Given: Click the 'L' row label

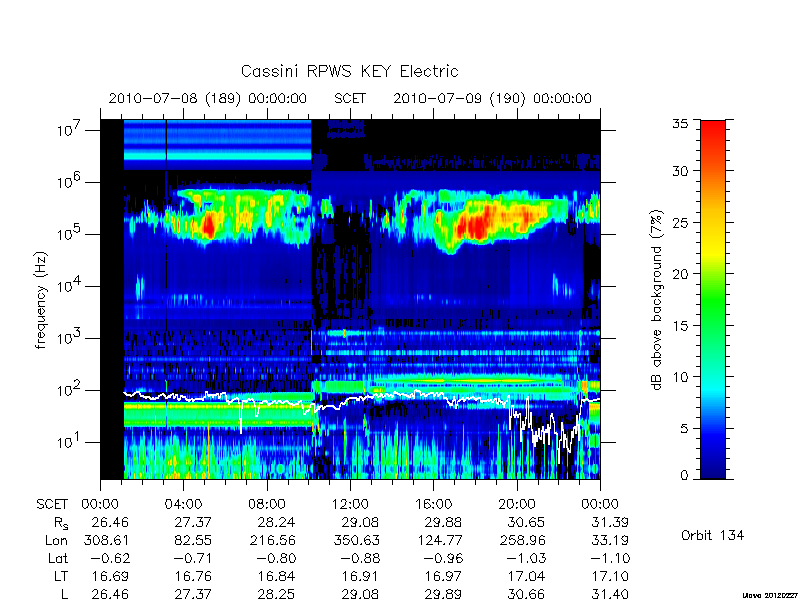Looking at the screenshot, I should click(x=64, y=594).
